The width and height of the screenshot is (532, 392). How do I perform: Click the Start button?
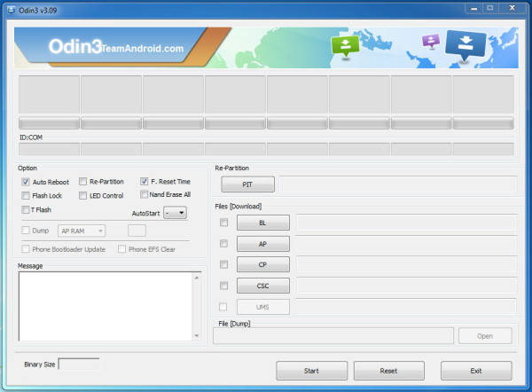coord(311,371)
